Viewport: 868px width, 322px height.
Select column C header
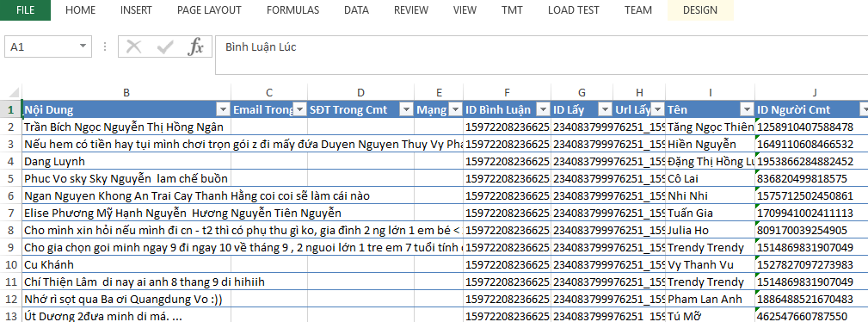pos(269,93)
